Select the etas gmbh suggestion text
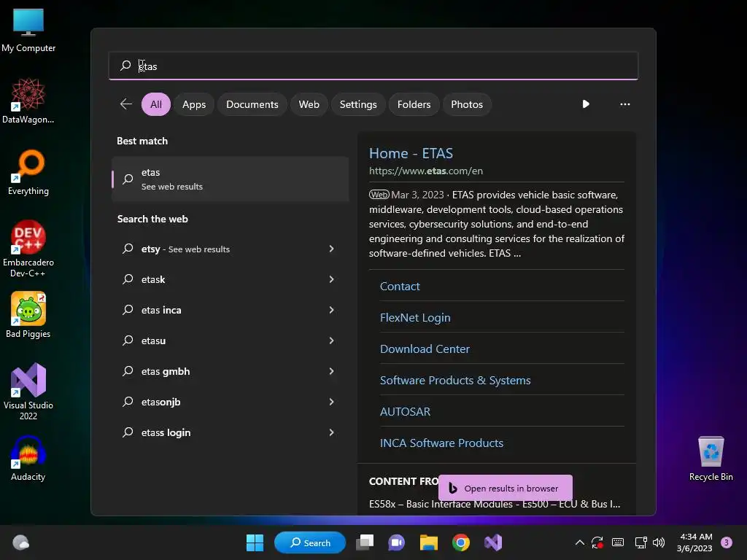 pos(166,371)
